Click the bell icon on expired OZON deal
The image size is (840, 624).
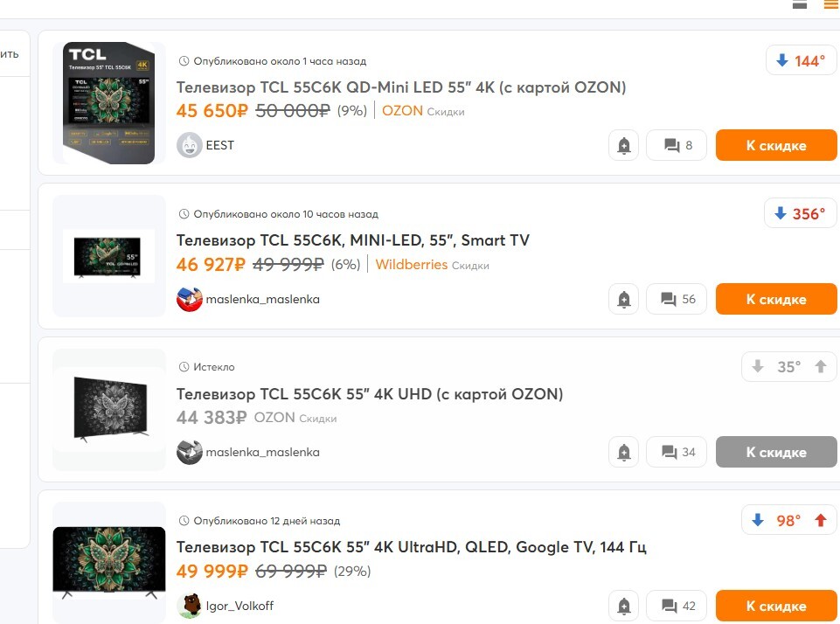tap(623, 452)
